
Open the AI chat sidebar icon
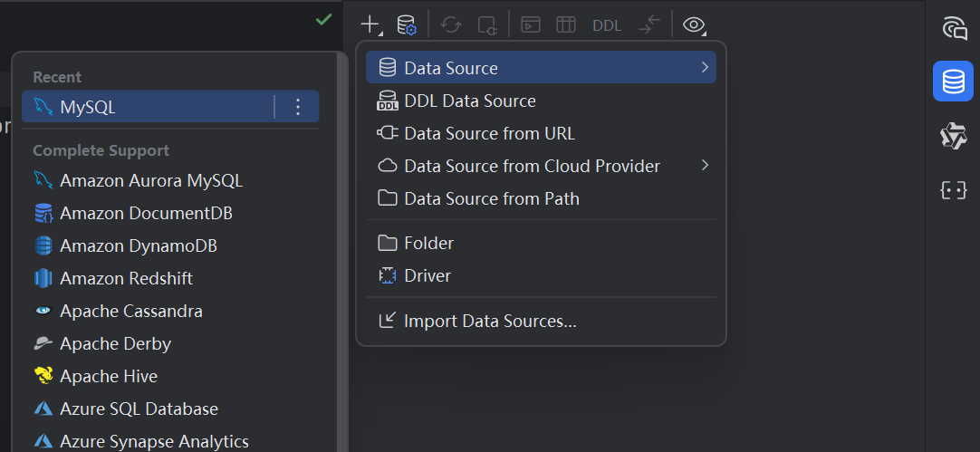click(954, 28)
